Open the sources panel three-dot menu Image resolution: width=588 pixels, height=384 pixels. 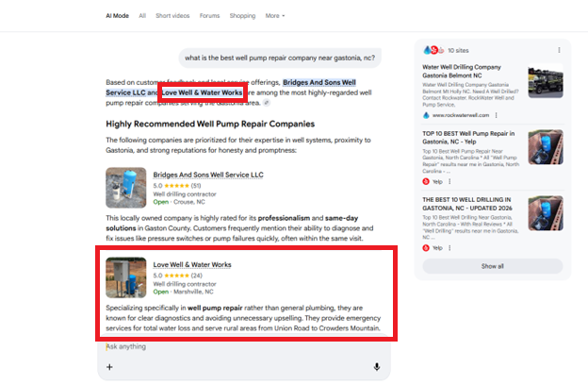coord(559,50)
